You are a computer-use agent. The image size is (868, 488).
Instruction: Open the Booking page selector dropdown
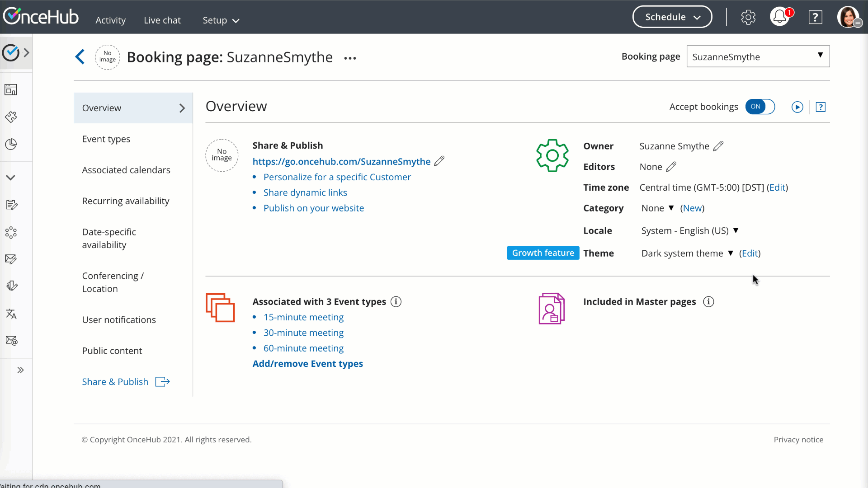coord(758,56)
